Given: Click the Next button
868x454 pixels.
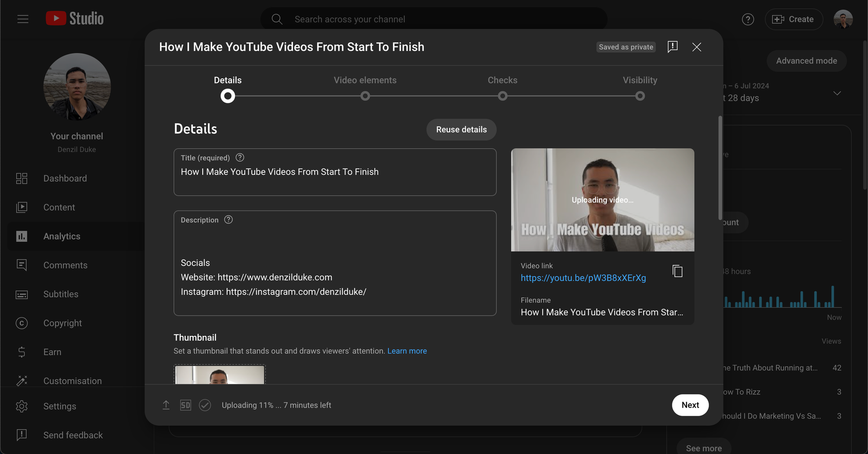Looking at the screenshot, I should click(690, 405).
